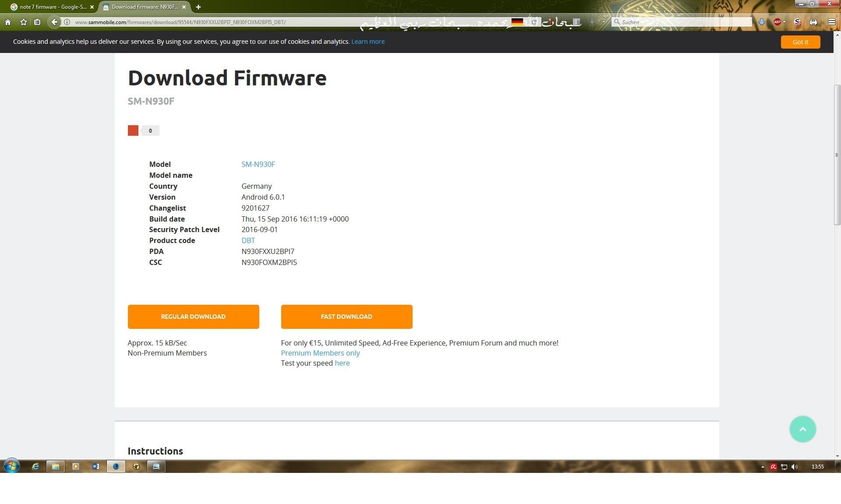Launch Internet Explorer from taskbar
Screen dimensions: 841x504
click(35, 466)
